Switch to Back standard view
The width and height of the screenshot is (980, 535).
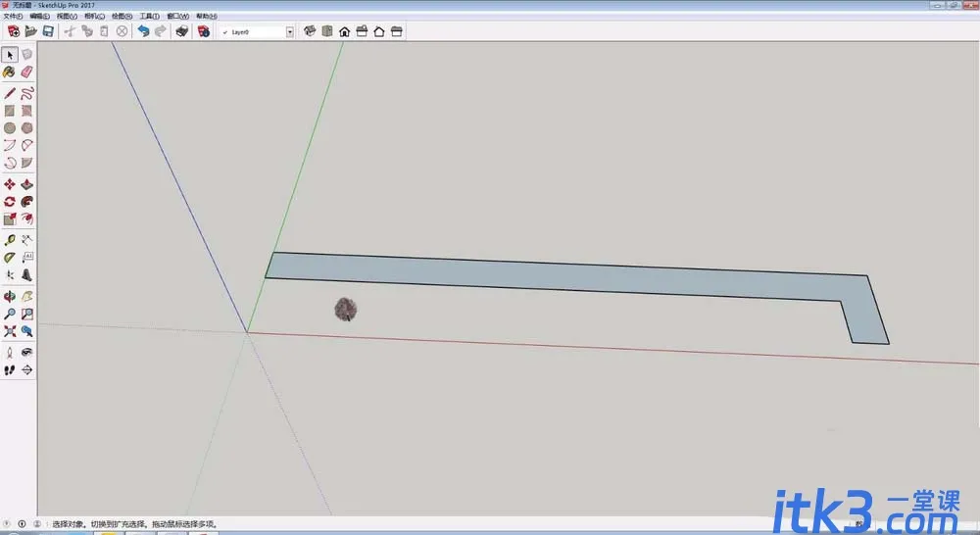pyautogui.click(x=378, y=31)
